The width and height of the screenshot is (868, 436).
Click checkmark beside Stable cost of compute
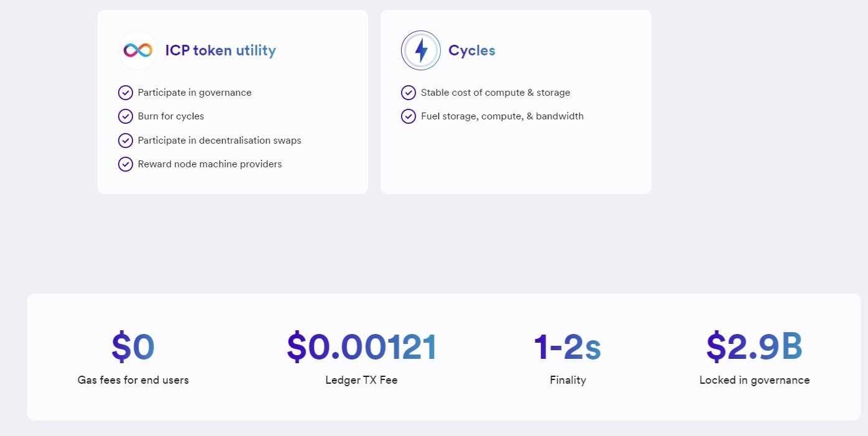[x=409, y=93]
